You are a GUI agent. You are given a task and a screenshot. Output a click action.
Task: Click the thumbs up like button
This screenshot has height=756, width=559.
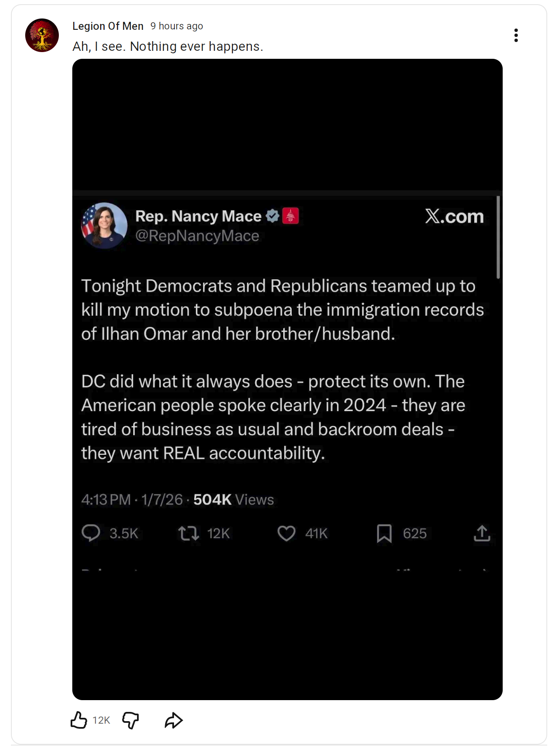(79, 720)
